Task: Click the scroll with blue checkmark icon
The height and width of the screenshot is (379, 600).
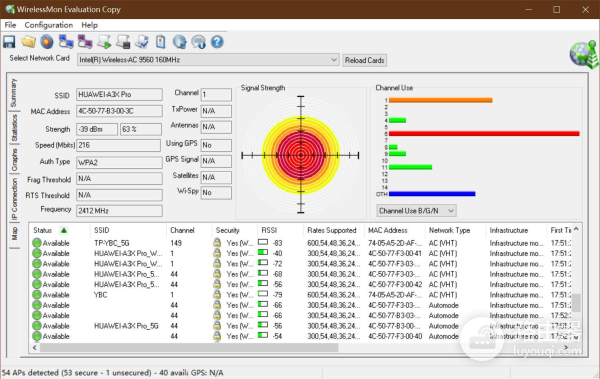Action: (142, 42)
